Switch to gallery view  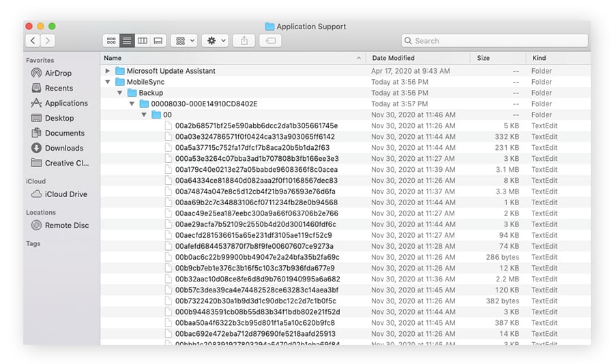click(x=158, y=40)
